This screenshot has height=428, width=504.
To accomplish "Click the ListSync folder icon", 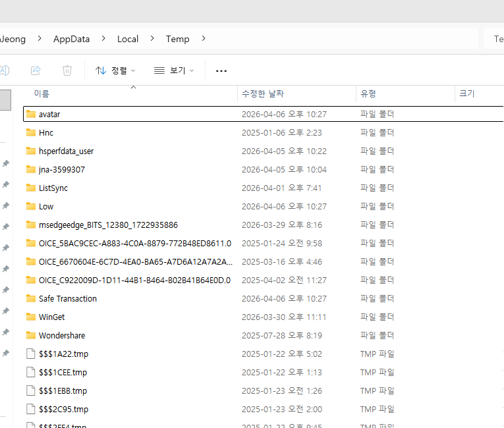I will (x=31, y=188).
